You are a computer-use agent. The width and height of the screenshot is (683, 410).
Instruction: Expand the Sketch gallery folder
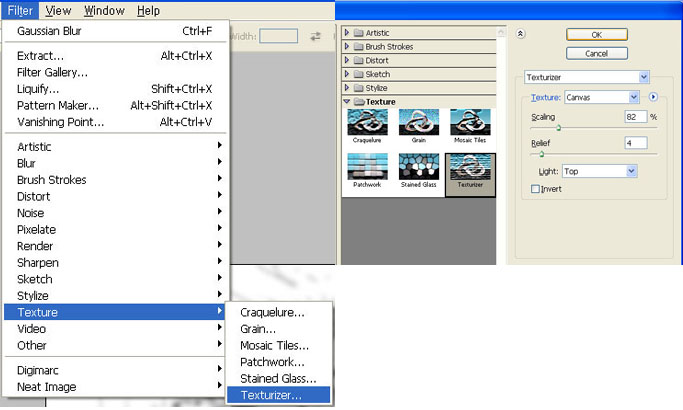click(347, 74)
